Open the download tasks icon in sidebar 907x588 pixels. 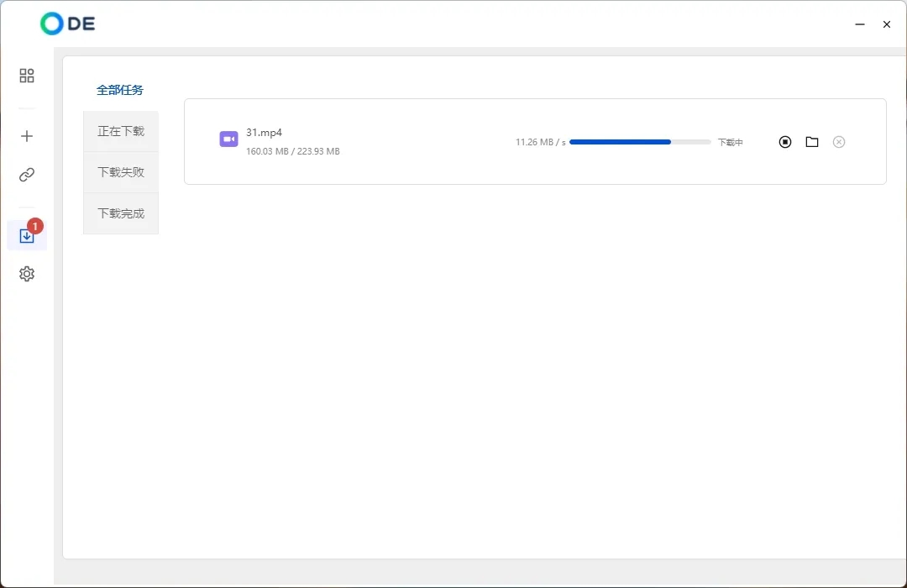tap(27, 237)
